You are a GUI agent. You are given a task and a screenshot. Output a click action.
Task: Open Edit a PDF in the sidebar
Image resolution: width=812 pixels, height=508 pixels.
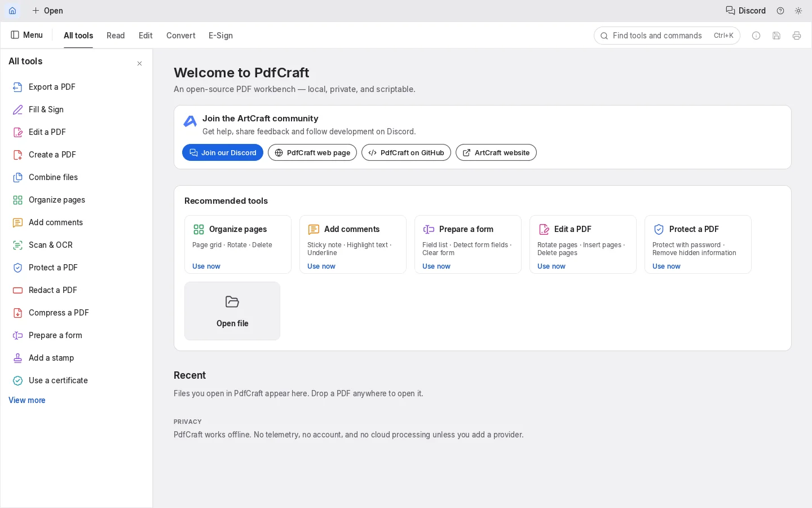click(76, 132)
